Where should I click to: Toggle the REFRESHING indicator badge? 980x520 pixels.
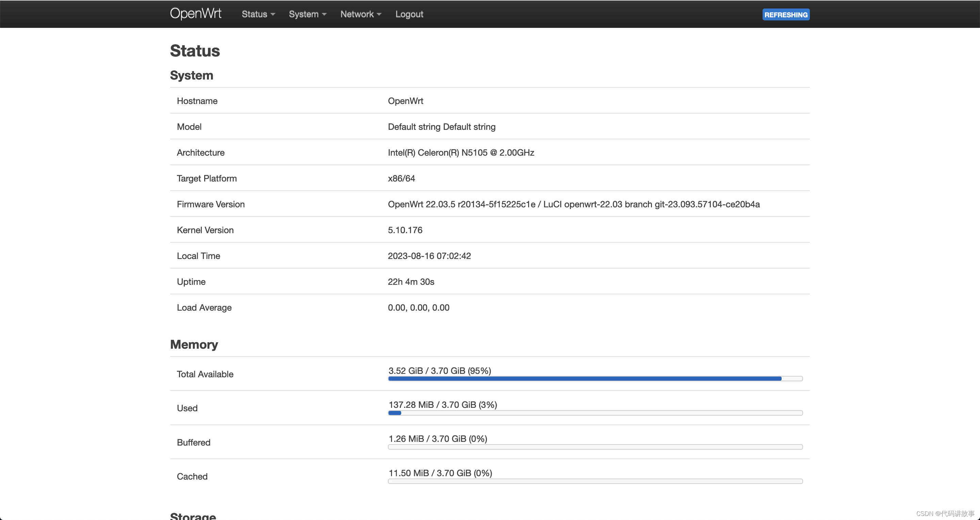tap(786, 14)
